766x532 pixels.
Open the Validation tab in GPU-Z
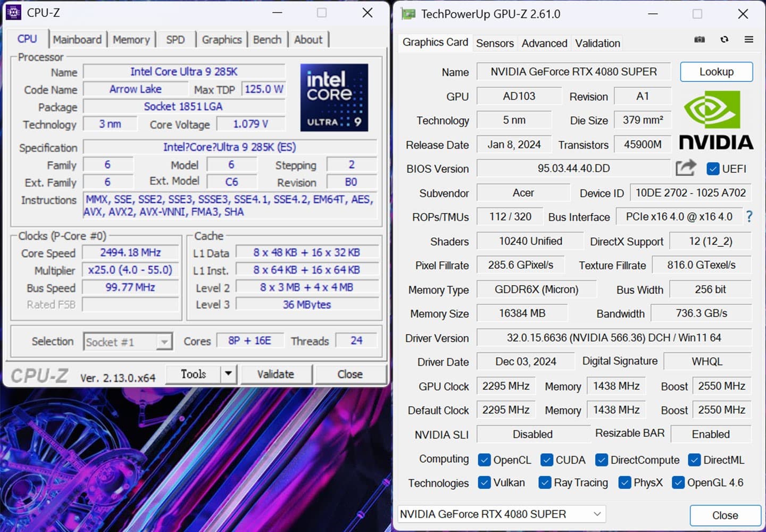pyautogui.click(x=597, y=43)
